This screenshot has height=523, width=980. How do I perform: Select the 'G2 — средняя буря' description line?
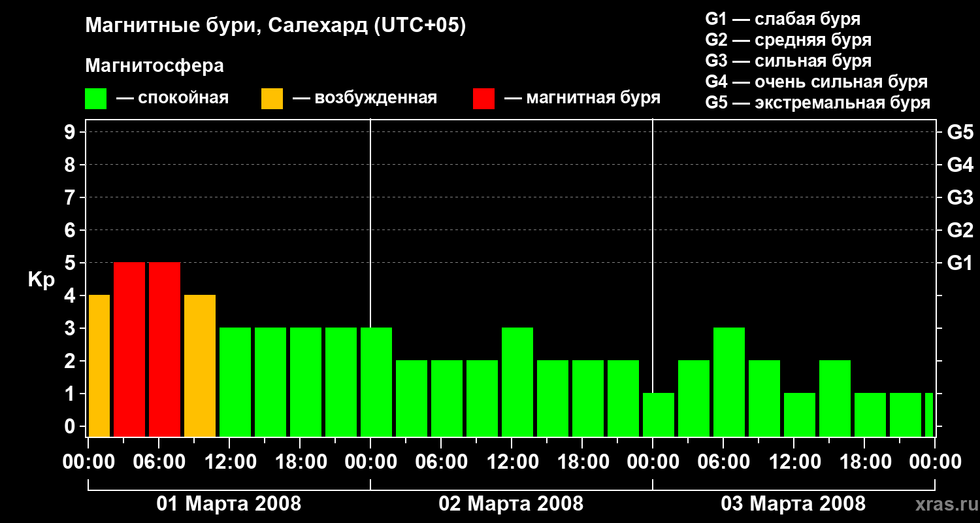(x=788, y=40)
